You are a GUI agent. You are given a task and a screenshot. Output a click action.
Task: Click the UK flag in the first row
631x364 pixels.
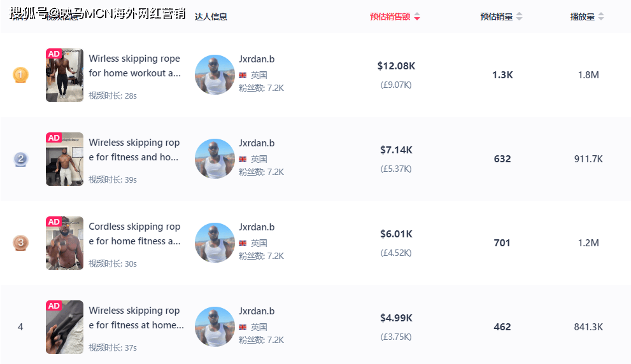(243, 75)
